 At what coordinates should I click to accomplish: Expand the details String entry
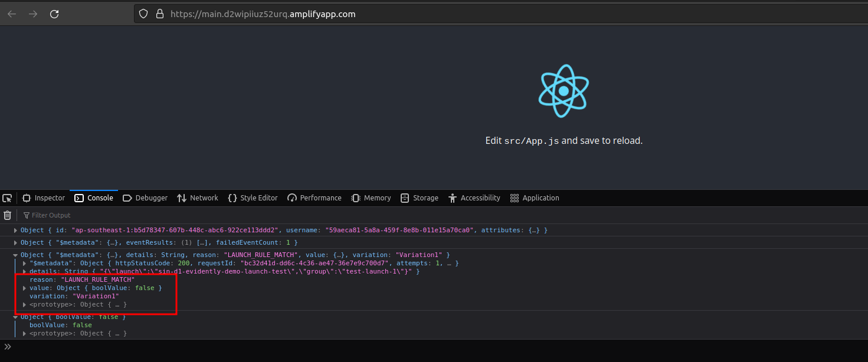click(x=24, y=271)
